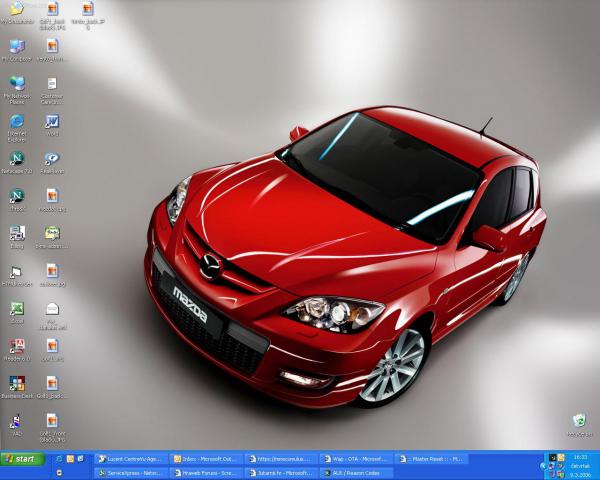Open the BusinessDesk desktop icon
This screenshot has width=600, height=480.
pos(17,385)
